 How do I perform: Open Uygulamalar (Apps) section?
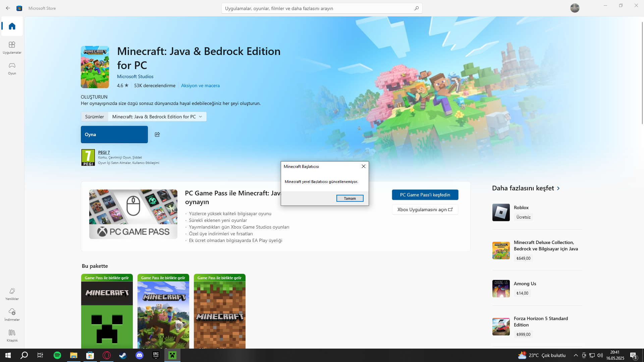point(12,47)
